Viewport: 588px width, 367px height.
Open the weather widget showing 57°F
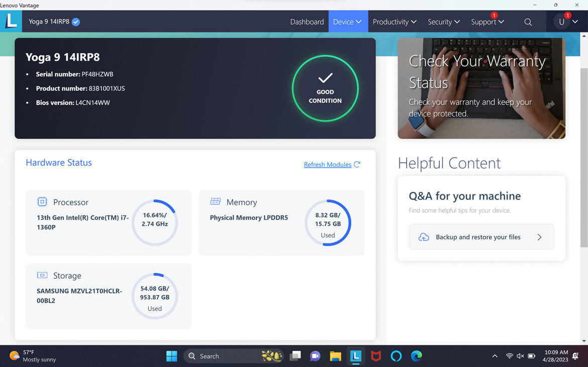click(33, 356)
